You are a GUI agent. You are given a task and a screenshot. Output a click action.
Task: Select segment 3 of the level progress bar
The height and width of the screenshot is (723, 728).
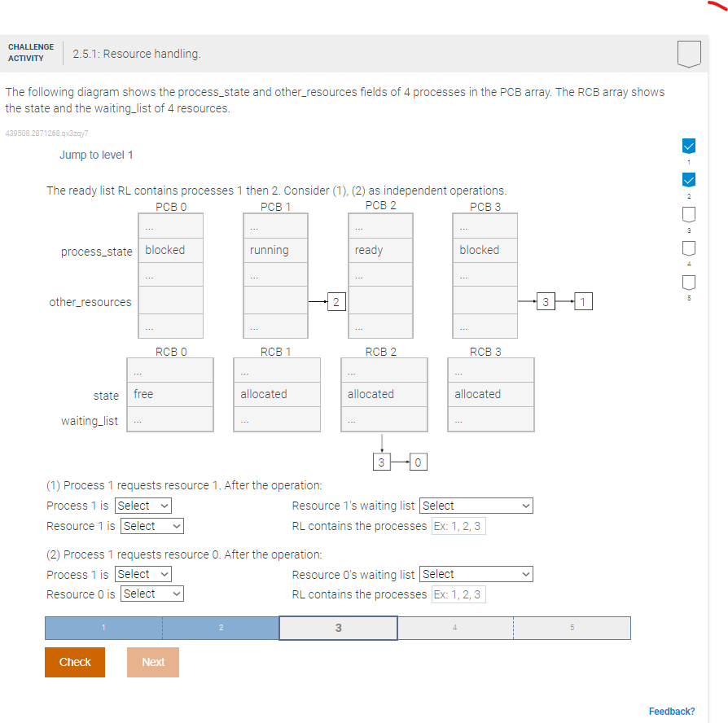[338, 627]
